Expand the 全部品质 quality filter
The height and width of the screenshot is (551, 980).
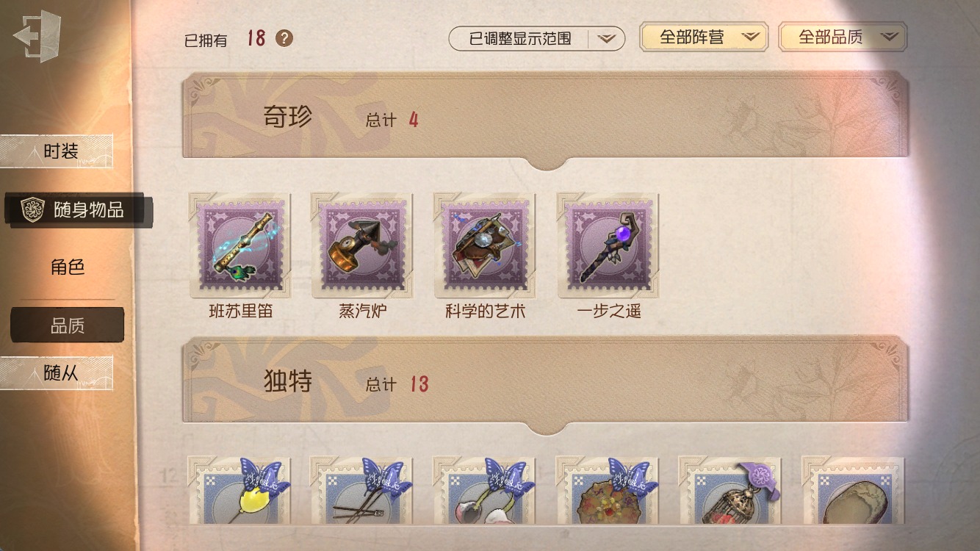(x=843, y=37)
